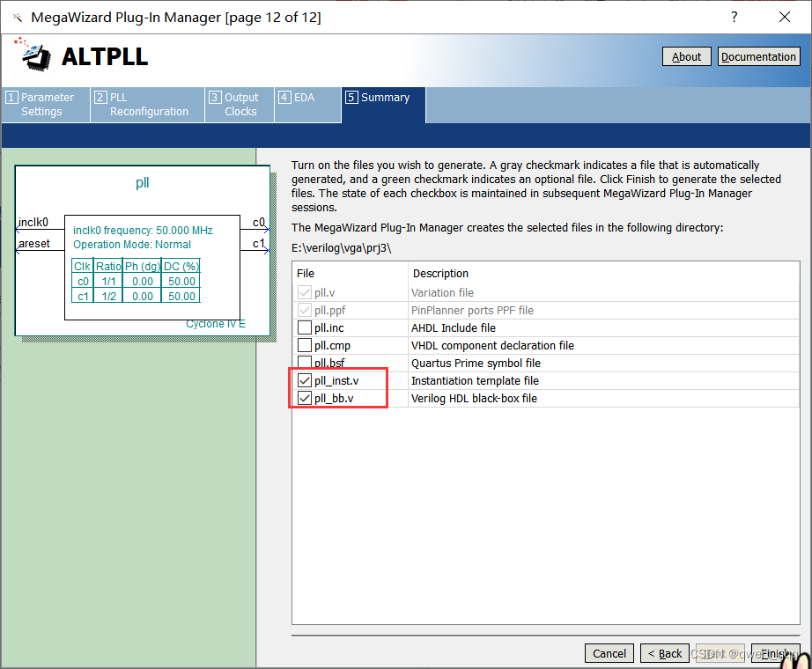Click the 1/1 ratio cell for c0

(108, 281)
